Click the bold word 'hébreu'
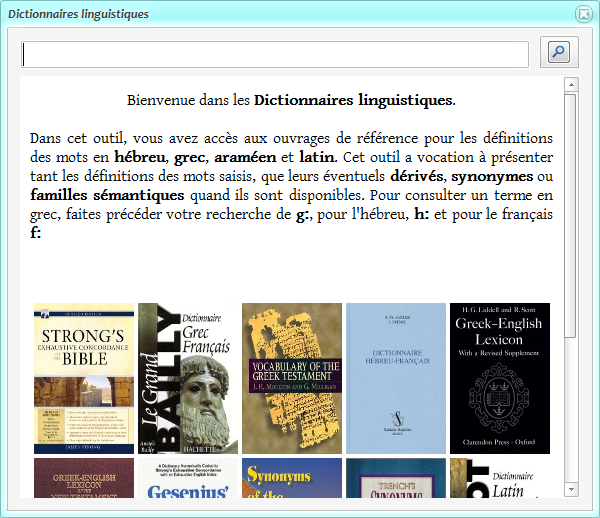 140,157
